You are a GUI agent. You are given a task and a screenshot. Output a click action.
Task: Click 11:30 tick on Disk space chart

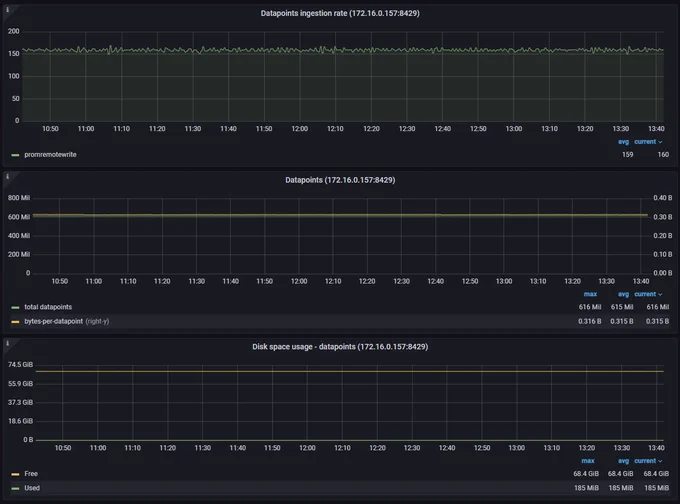coord(203,448)
